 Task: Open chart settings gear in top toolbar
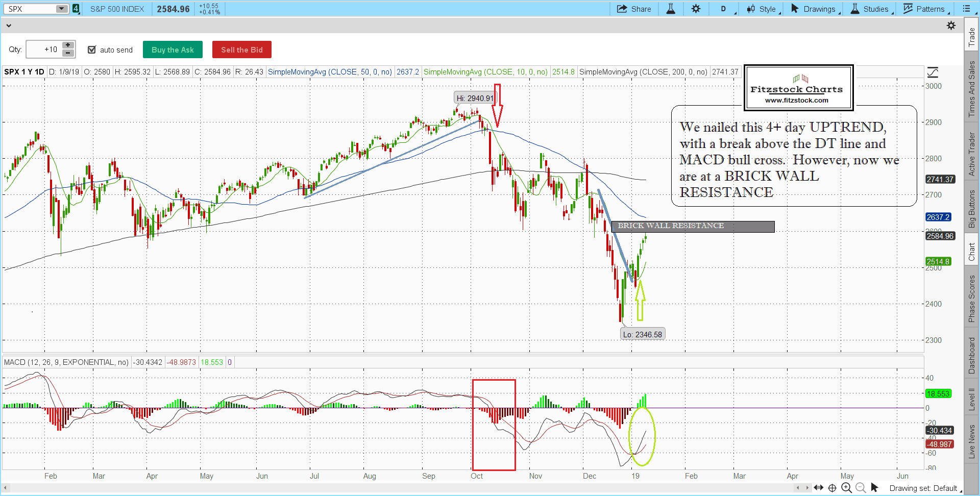point(696,9)
